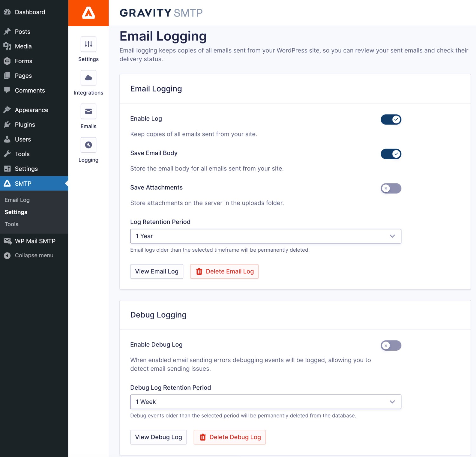Click the Media library icon

tap(7, 46)
